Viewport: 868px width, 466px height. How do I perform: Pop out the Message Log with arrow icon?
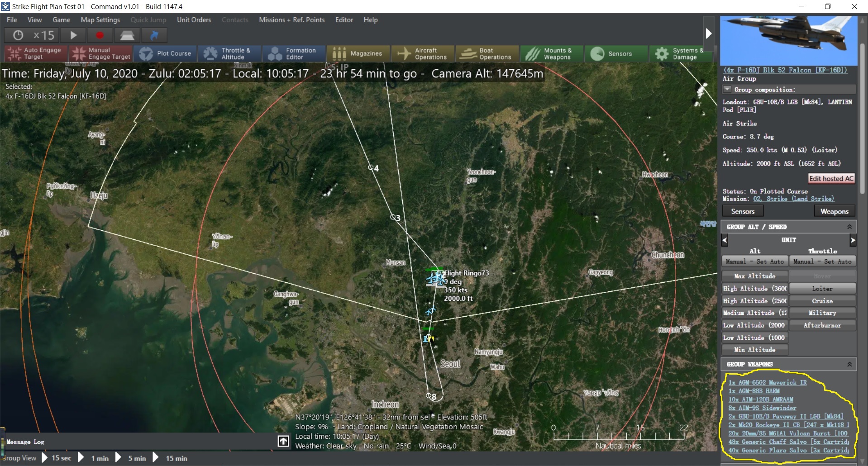click(283, 441)
